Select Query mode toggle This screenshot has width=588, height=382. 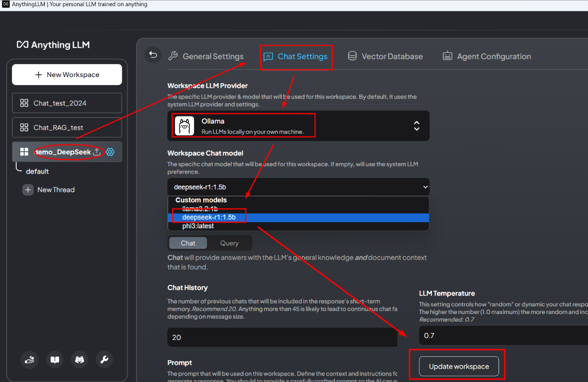(x=229, y=243)
